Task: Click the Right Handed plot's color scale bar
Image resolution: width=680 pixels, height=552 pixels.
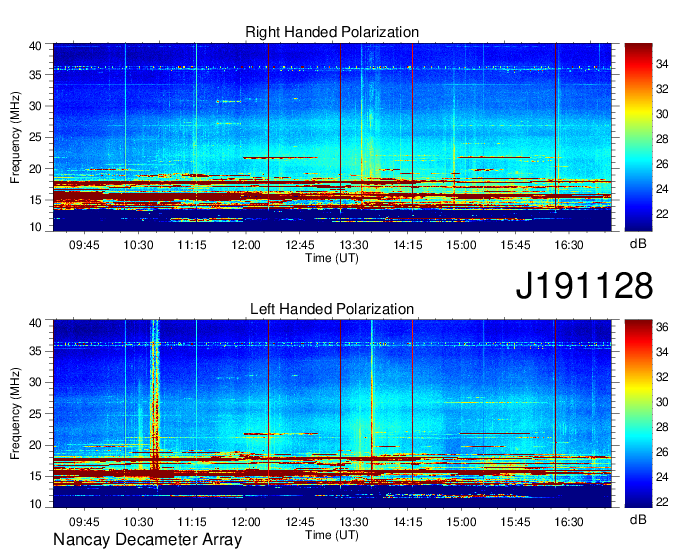Action: click(x=638, y=137)
